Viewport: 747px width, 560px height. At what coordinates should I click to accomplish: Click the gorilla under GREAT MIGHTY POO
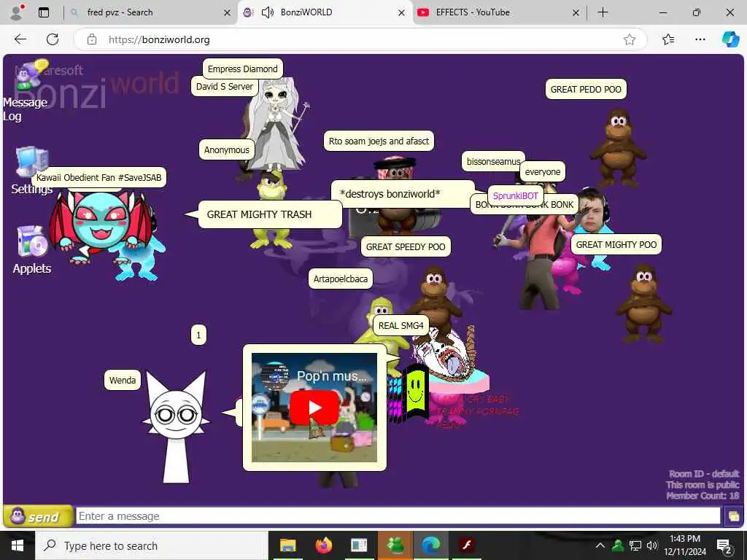(643, 303)
